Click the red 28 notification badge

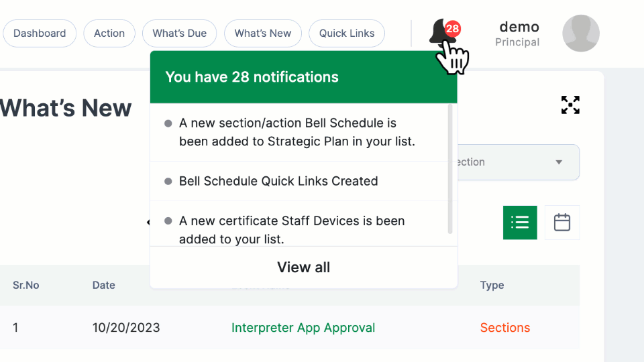pos(453,29)
